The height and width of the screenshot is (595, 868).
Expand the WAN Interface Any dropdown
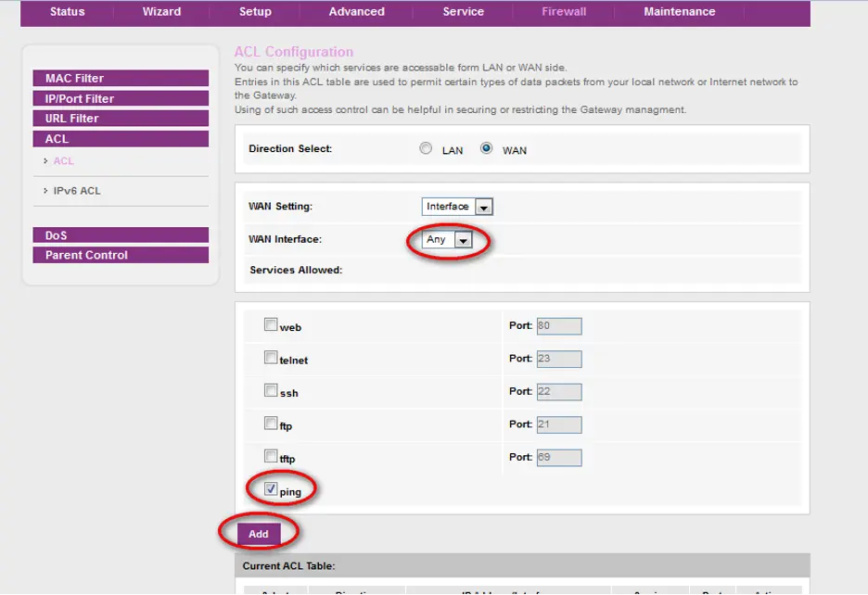(449, 240)
